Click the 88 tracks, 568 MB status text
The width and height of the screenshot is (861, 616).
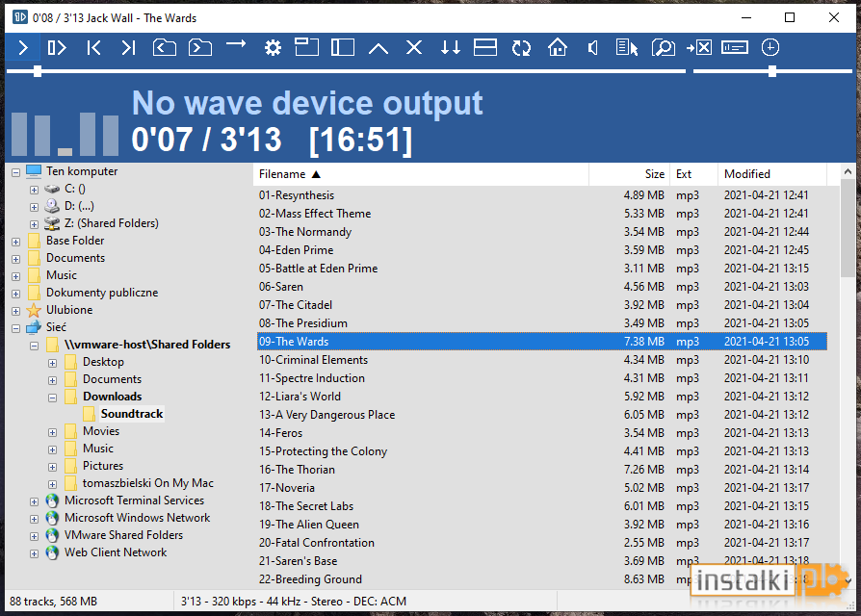(53, 602)
